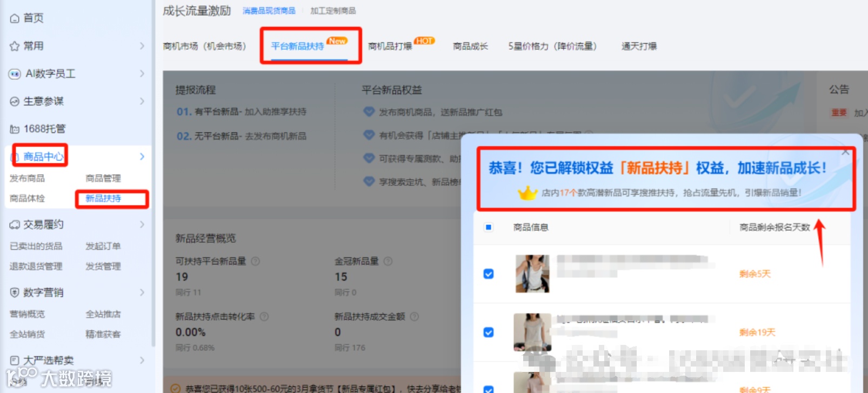Click the 交易履约 sidebar icon

(15, 224)
